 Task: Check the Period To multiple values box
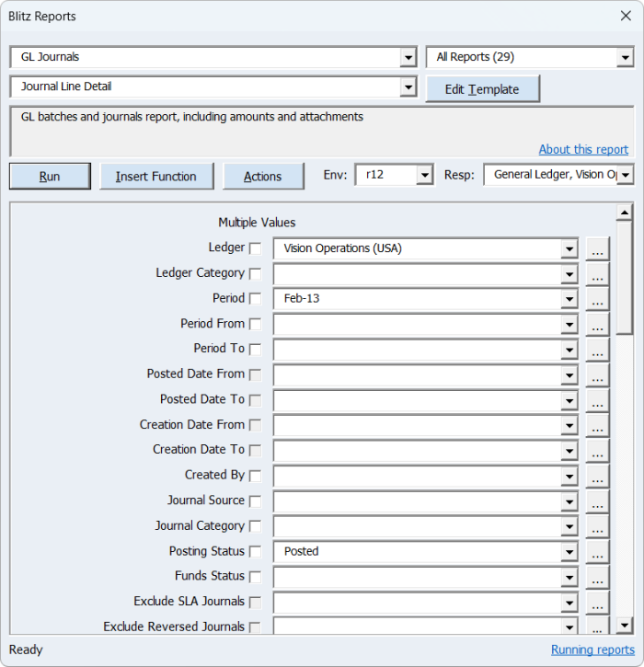click(x=255, y=350)
